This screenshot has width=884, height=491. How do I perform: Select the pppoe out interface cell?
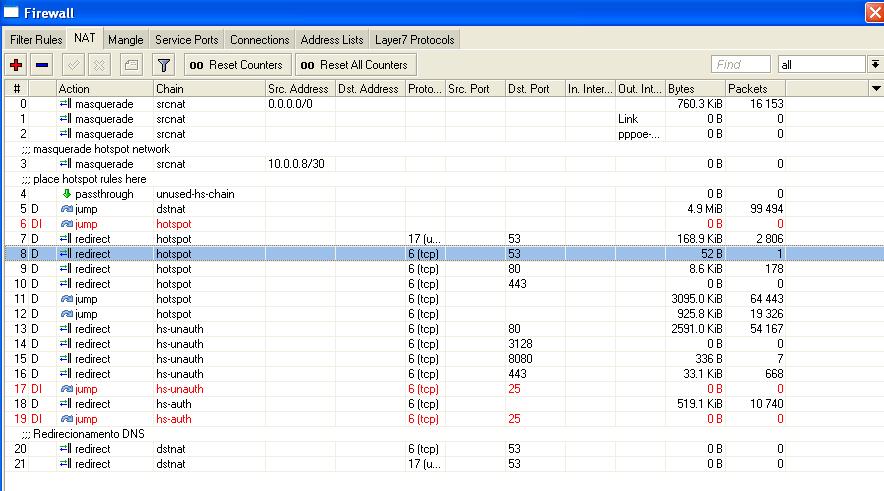click(x=640, y=134)
